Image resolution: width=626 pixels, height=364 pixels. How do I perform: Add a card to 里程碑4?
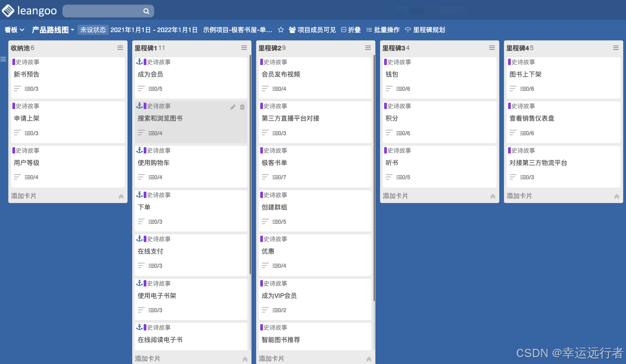pyautogui.click(x=520, y=196)
